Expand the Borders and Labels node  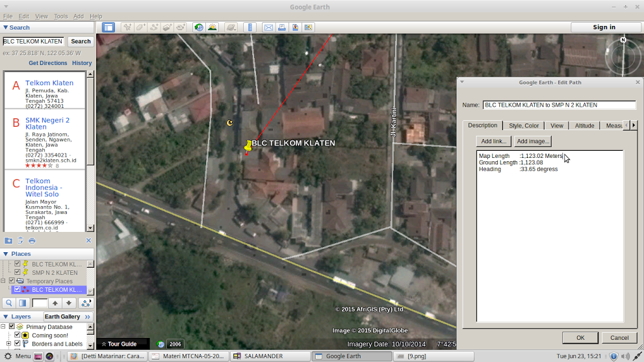pyautogui.click(x=8, y=344)
